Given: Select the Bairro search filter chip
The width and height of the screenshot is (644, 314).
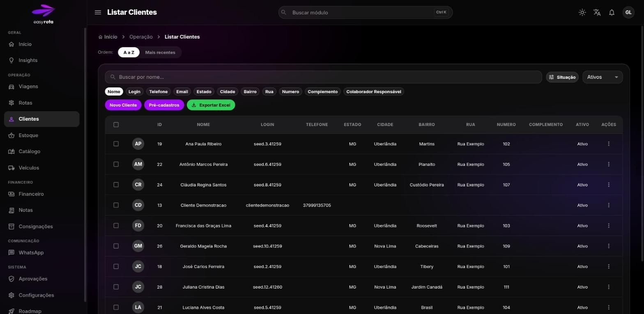Looking at the screenshot, I should pos(250,92).
